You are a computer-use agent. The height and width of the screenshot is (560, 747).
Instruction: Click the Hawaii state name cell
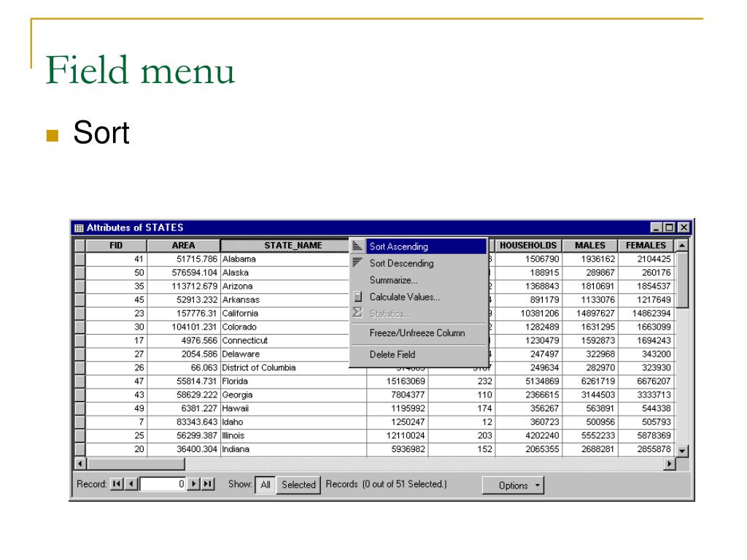point(293,408)
